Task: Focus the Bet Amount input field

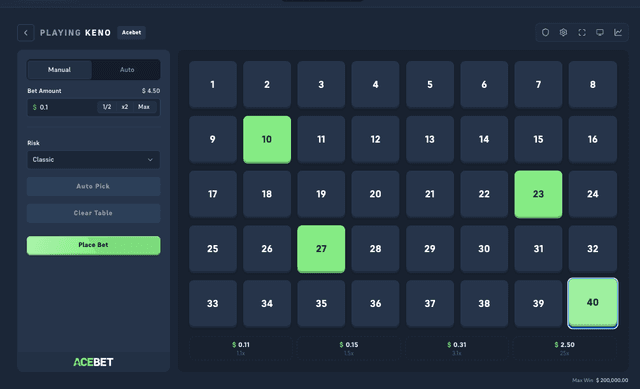Action: click(93, 107)
